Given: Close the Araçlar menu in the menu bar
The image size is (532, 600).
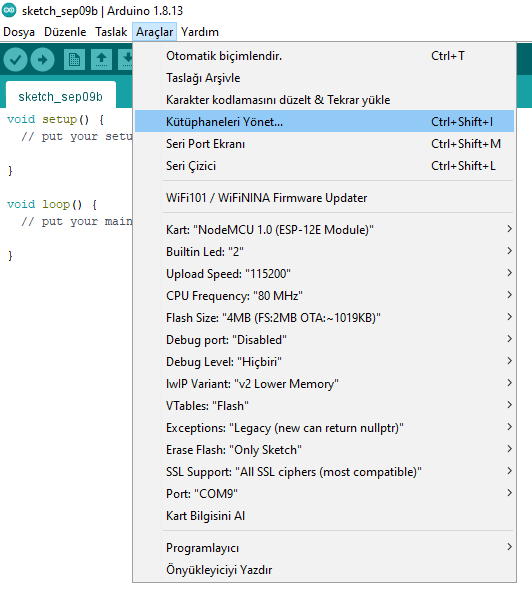Looking at the screenshot, I should 155,32.
